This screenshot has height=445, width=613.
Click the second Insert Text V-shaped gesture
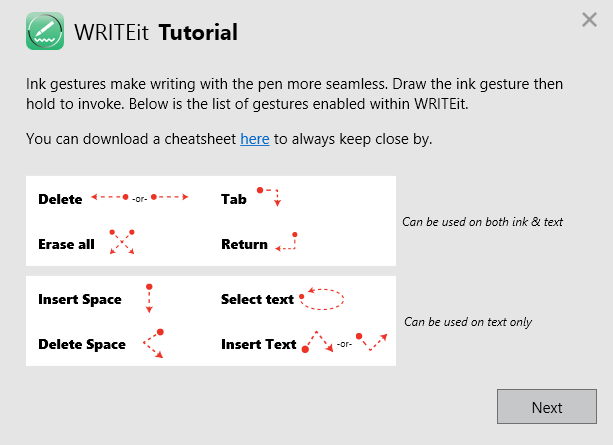373,342
